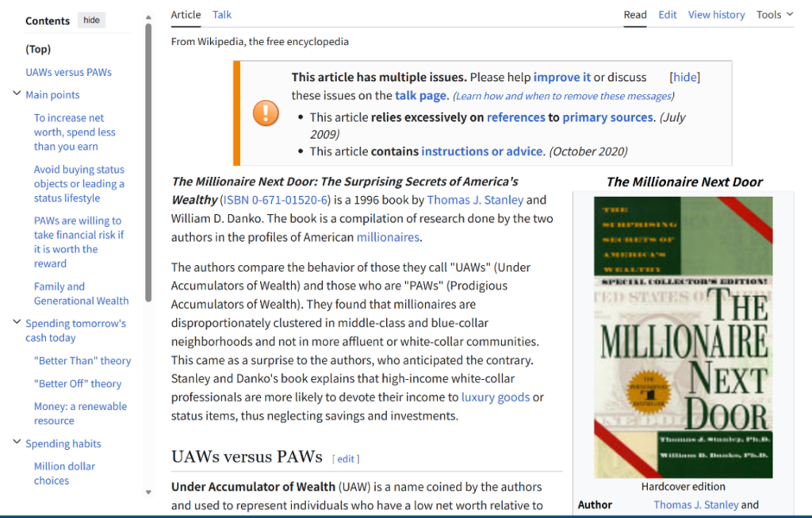Go to "Better Off" theory entry
Image resolution: width=812 pixels, height=518 pixels.
(78, 383)
